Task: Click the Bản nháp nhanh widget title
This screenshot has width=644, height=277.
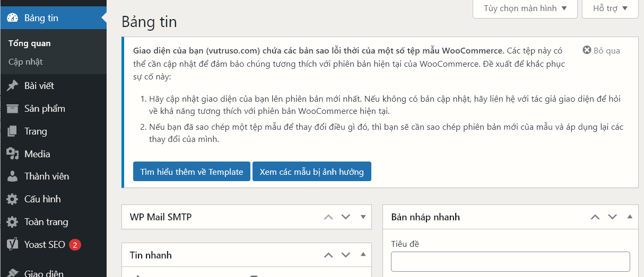Action: 425,217
